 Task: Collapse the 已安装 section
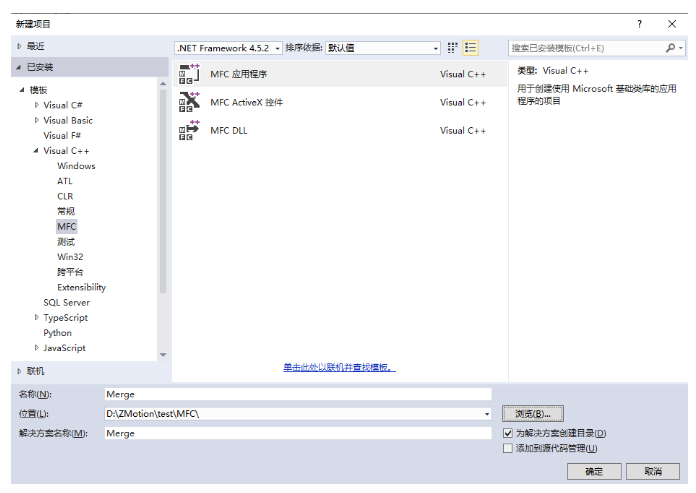(x=19, y=67)
